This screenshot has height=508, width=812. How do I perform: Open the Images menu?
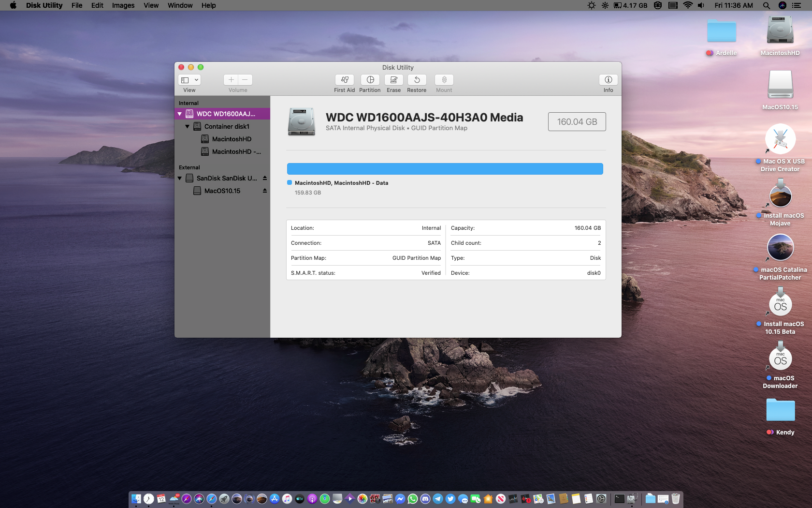[x=123, y=5]
